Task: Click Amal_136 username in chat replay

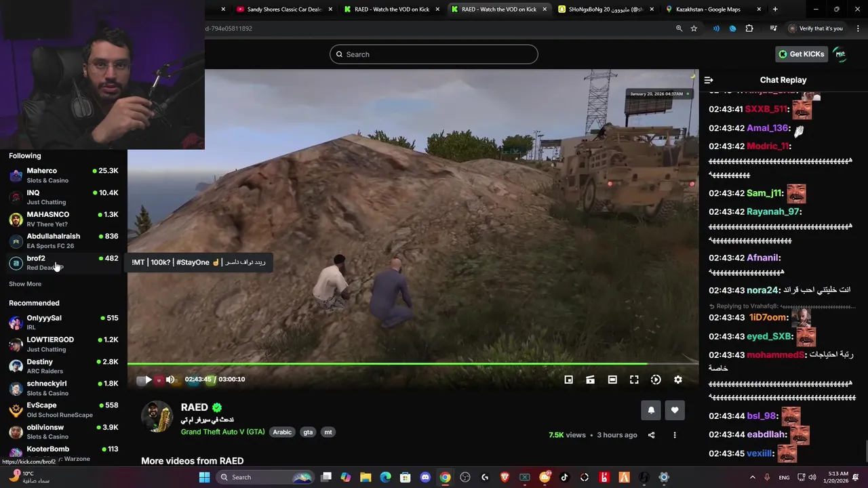Action: tap(768, 128)
